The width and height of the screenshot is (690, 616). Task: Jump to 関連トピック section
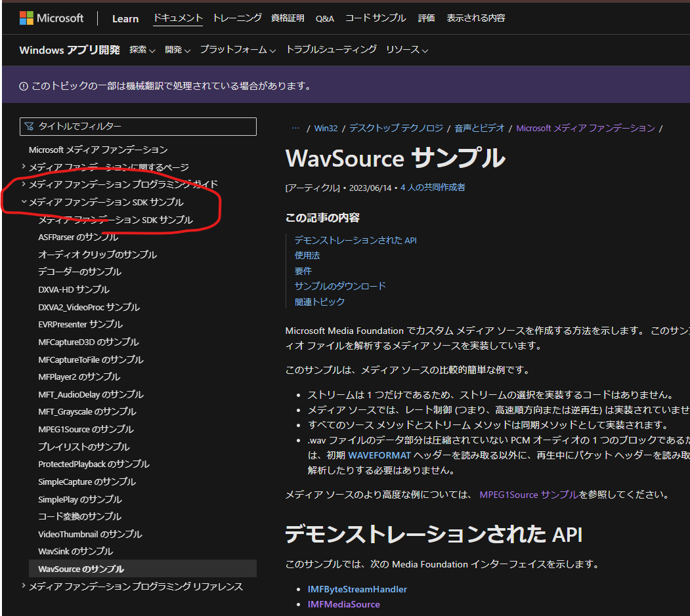pyautogui.click(x=320, y=302)
